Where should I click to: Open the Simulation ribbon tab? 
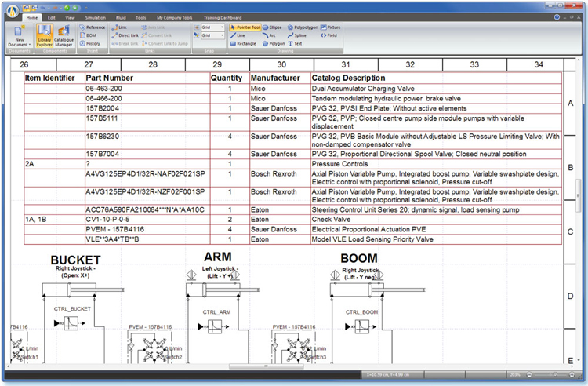pos(95,17)
